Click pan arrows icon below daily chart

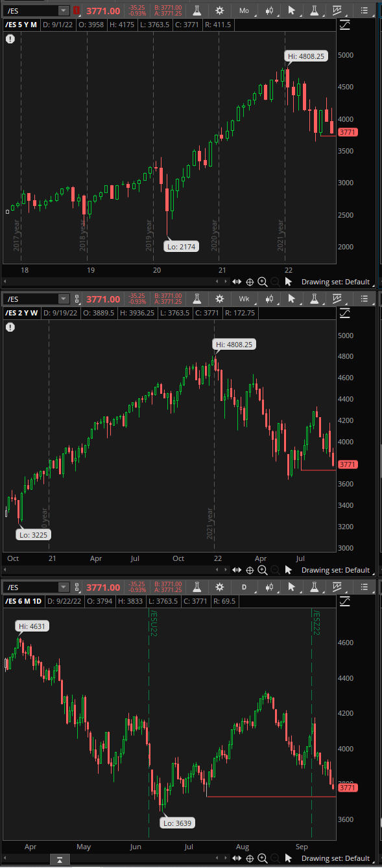[237, 858]
